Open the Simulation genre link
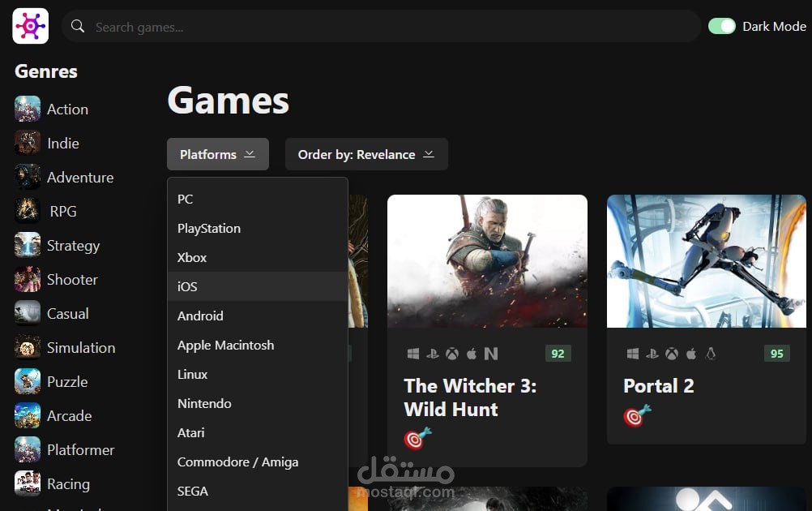Screen dimensions: 812x511 (x=81, y=348)
